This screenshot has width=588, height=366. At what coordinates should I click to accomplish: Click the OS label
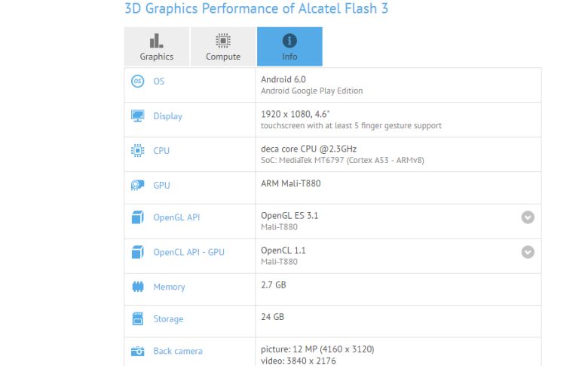tap(158, 81)
